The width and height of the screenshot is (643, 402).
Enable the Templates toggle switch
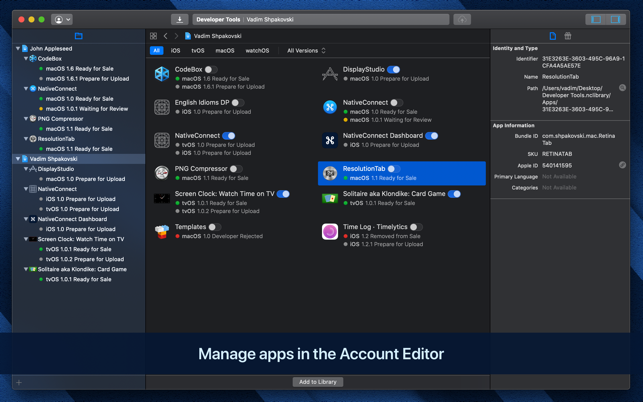pyautogui.click(x=214, y=227)
